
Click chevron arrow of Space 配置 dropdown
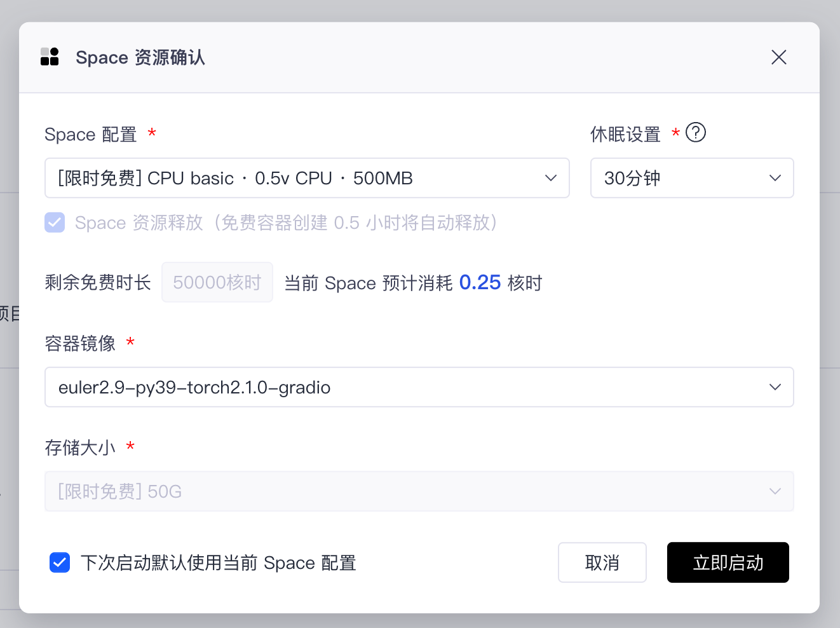(x=550, y=178)
